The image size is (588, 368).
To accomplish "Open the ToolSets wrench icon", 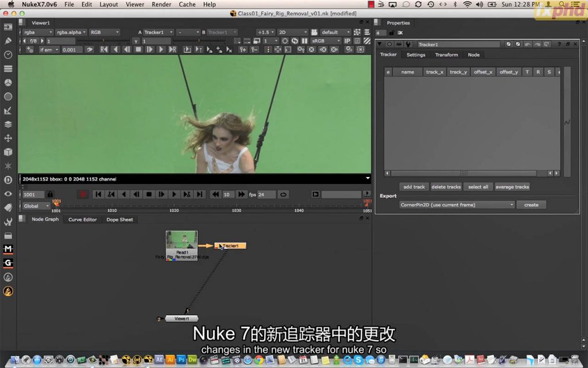I will click(8, 221).
